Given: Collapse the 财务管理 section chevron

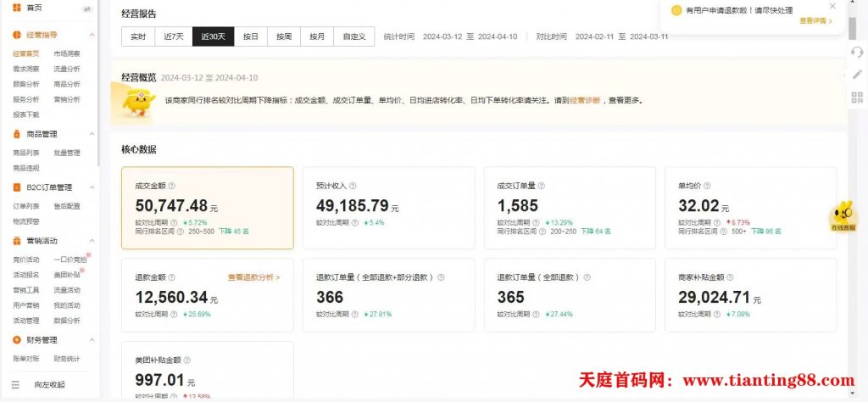Looking at the screenshot, I should [92, 340].
